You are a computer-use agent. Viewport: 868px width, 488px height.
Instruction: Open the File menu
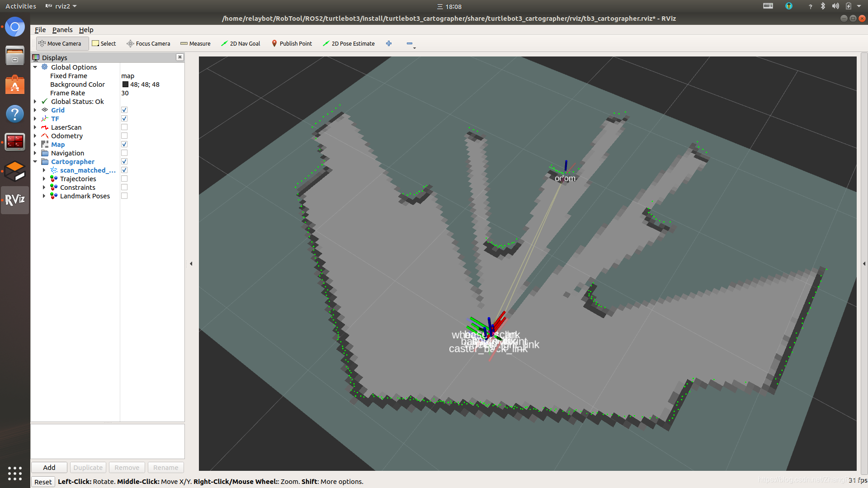pyautogui.click(x=40, y=30)
